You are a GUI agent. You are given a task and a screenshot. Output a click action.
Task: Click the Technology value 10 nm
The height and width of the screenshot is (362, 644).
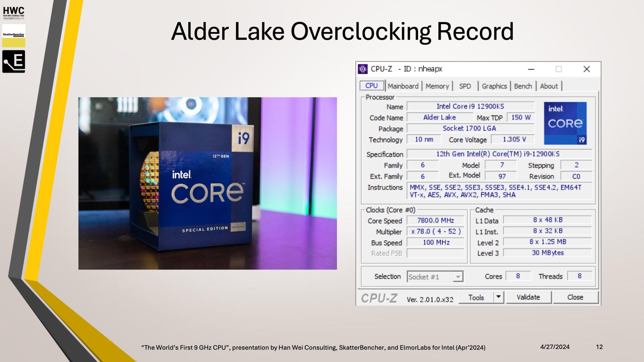point(424,139)
